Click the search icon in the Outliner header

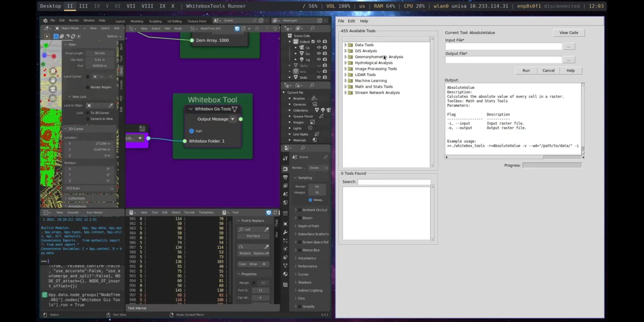[x=312, y=28]
